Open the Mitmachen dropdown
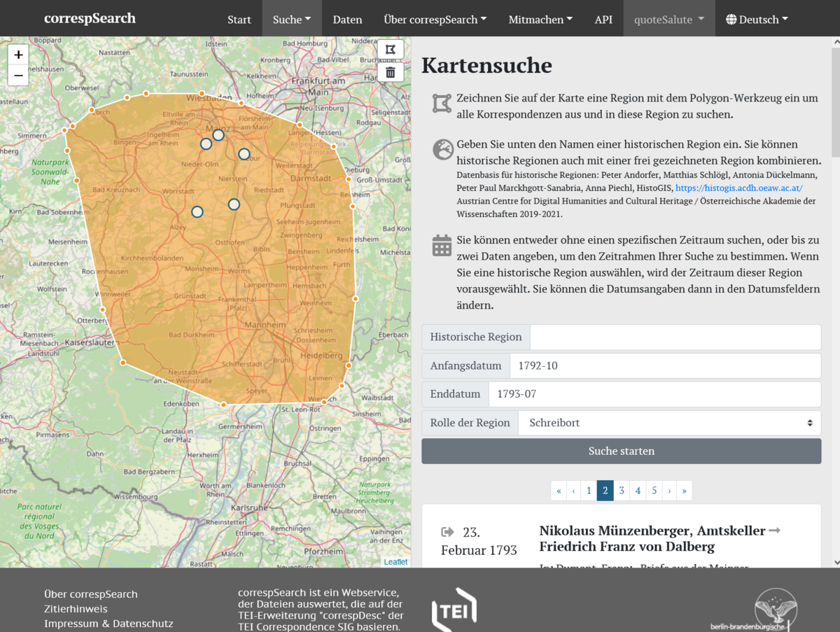The width and height of the screenshot is (840, 632). click(540, 19)
